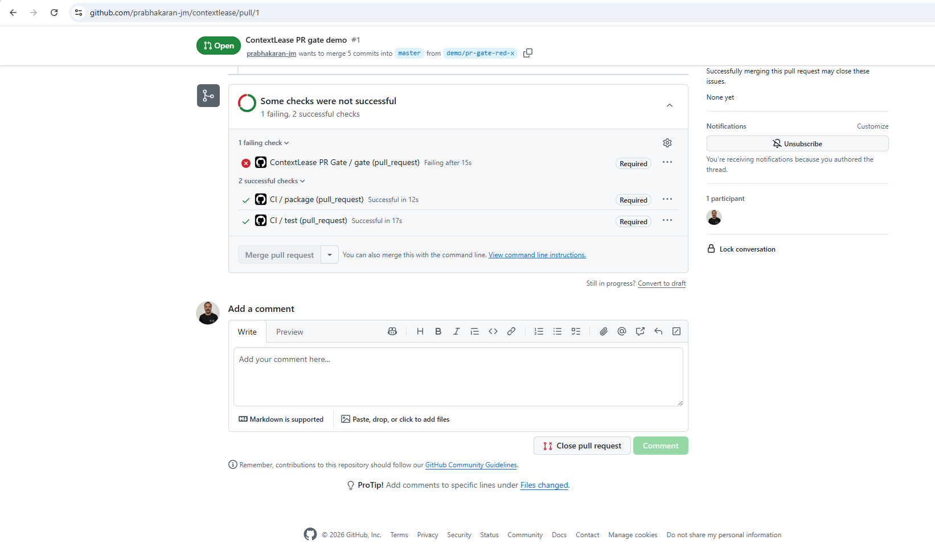Open the footer Status link
The height and width of the screenshot is (560, 935).
489,535
